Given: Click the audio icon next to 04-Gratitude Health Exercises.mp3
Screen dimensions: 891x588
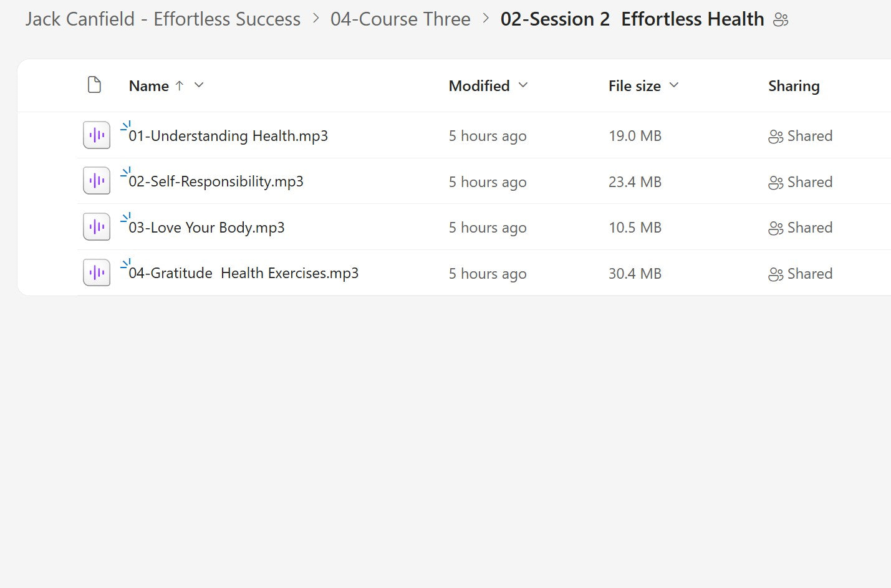Looking at the screenshot, I should [x=96, y=272].
